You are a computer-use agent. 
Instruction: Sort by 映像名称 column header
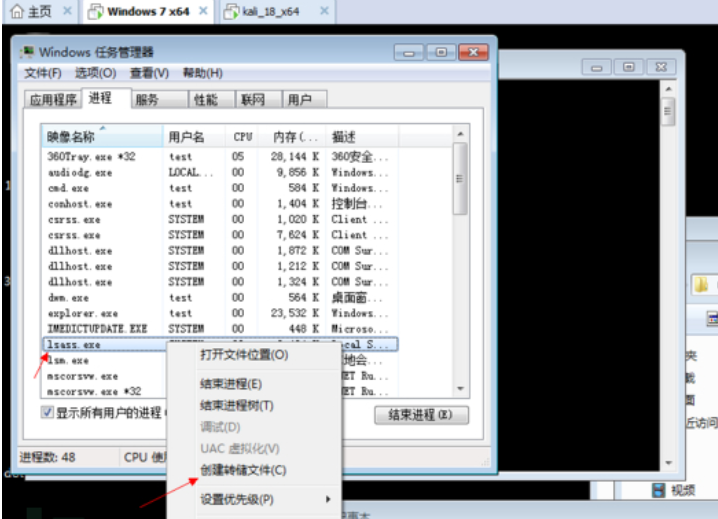[102, 137]
